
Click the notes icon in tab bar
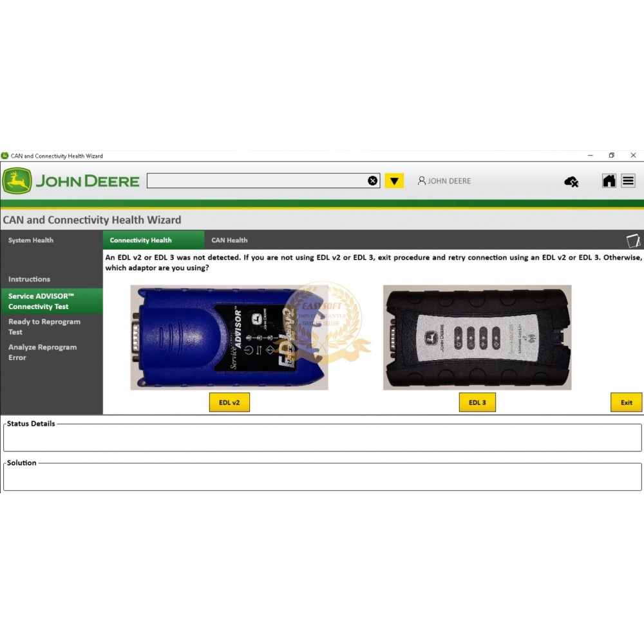pos(633,241)
